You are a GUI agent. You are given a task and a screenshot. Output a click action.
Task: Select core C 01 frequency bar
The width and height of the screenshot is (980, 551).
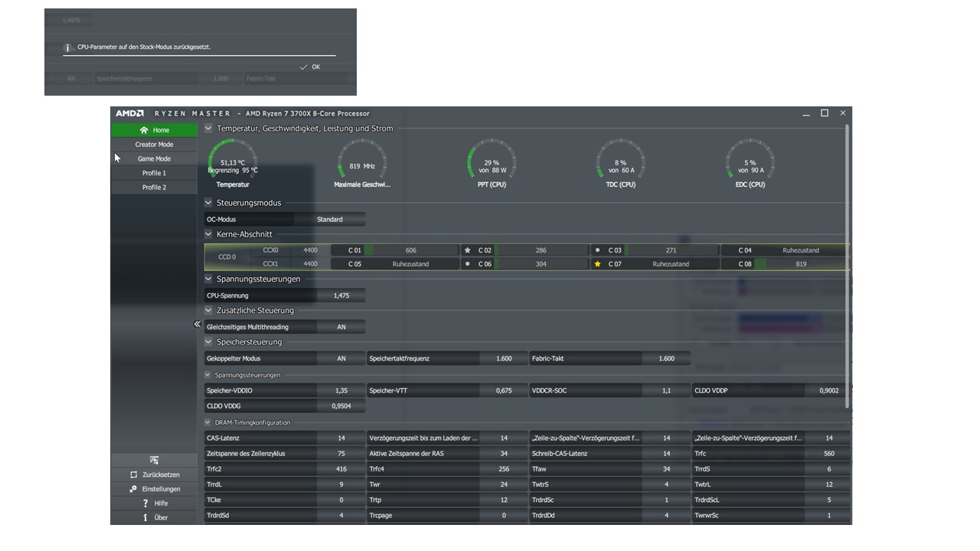coord(411,250)
